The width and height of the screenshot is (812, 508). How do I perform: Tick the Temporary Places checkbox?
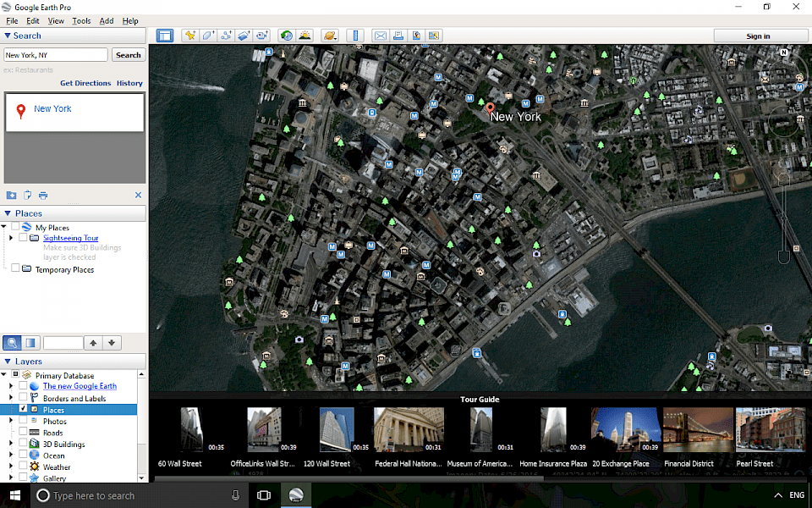pos(15,268)
